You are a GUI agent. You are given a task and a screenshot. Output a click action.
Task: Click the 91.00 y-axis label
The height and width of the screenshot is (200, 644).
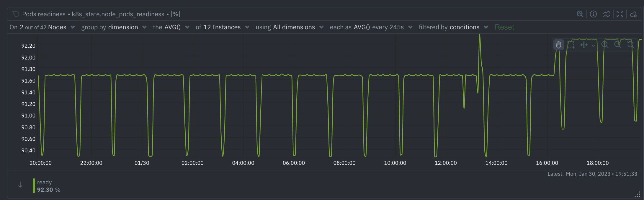click(x=28, y=116)
